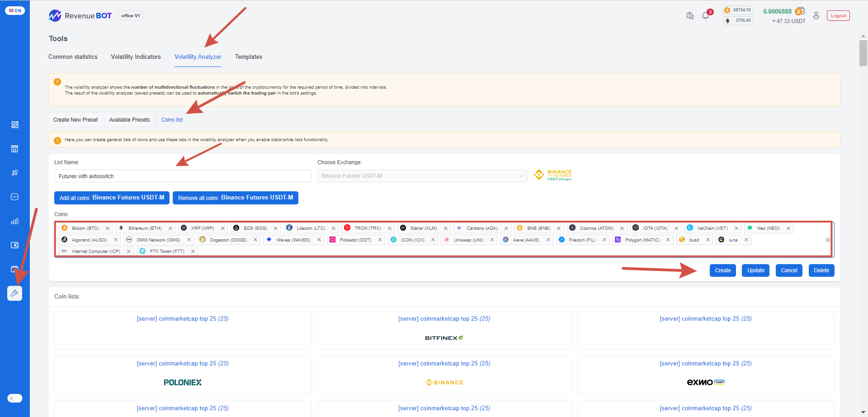Open the dashboard grid icon in sidebar
The width and height of the screenshot is (868, 417).
15,125
